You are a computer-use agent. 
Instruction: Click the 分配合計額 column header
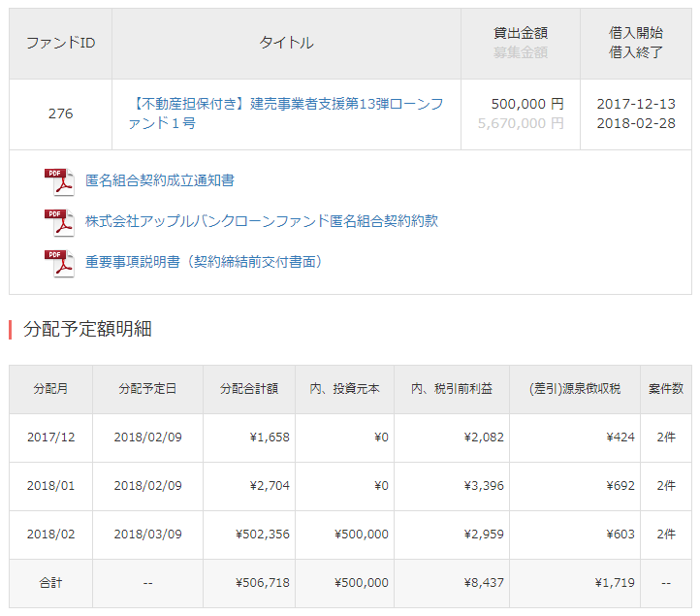click(x=249, y=389)
